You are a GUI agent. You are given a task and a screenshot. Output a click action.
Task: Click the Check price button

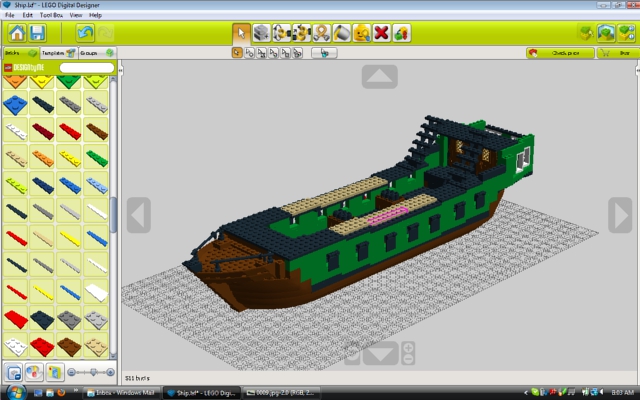tap(560, 53)
